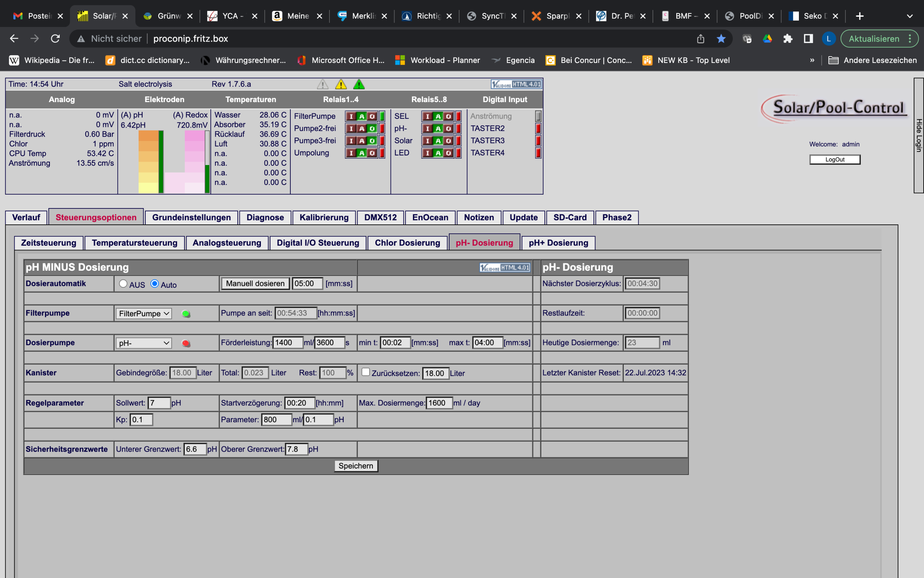Switch Umpolung relay to O

pos(372,153)
